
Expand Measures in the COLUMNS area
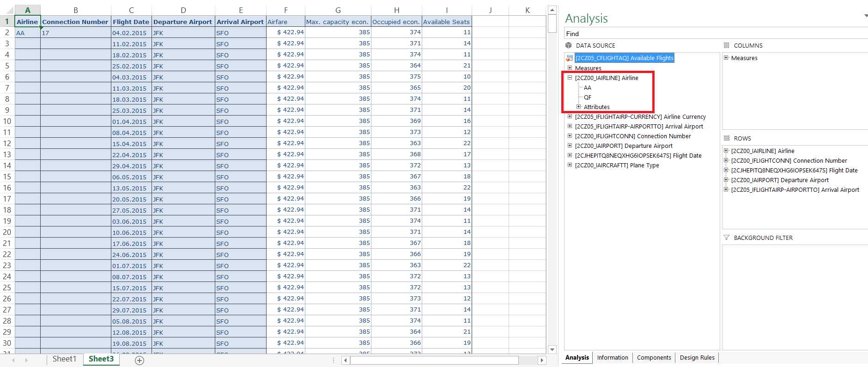click(726, 58)
